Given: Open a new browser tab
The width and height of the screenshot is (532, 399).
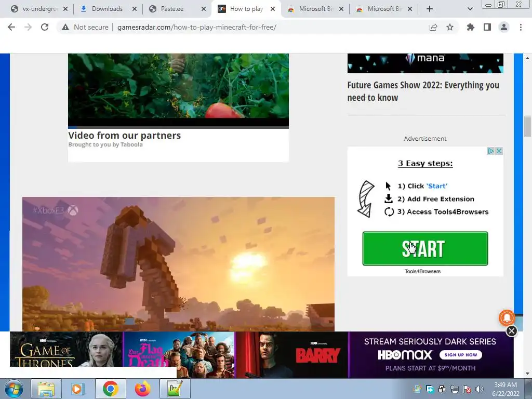Looking at the screenshot, I should click(x=430, y=9).
